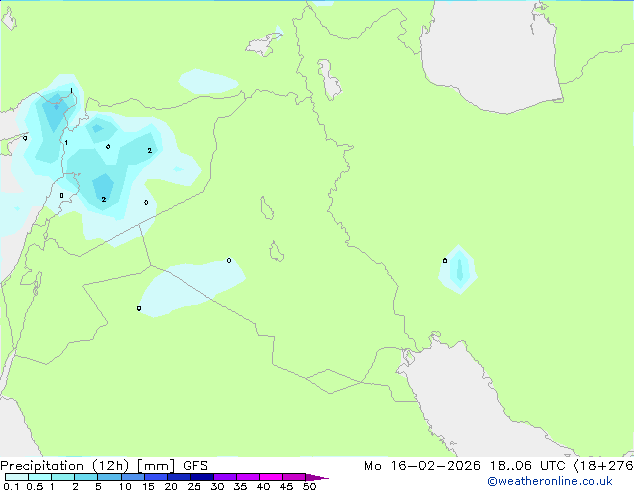Pick the 20–25 mm dark blue swatch

pos(178,477)
